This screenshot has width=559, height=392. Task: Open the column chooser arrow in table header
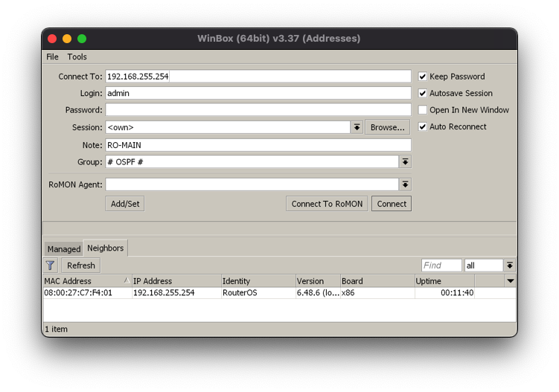click(510, 281)
